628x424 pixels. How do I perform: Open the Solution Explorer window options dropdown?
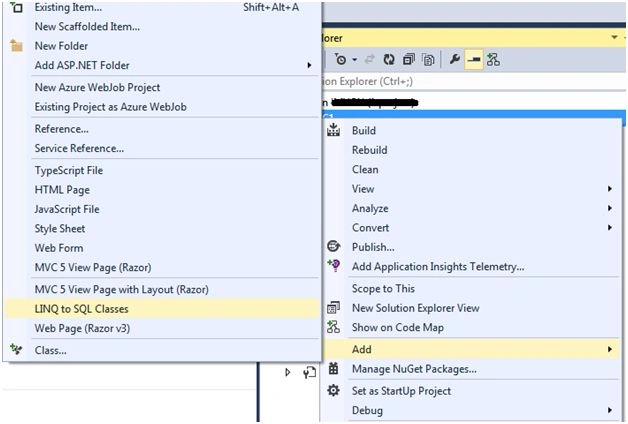(614, 37)
